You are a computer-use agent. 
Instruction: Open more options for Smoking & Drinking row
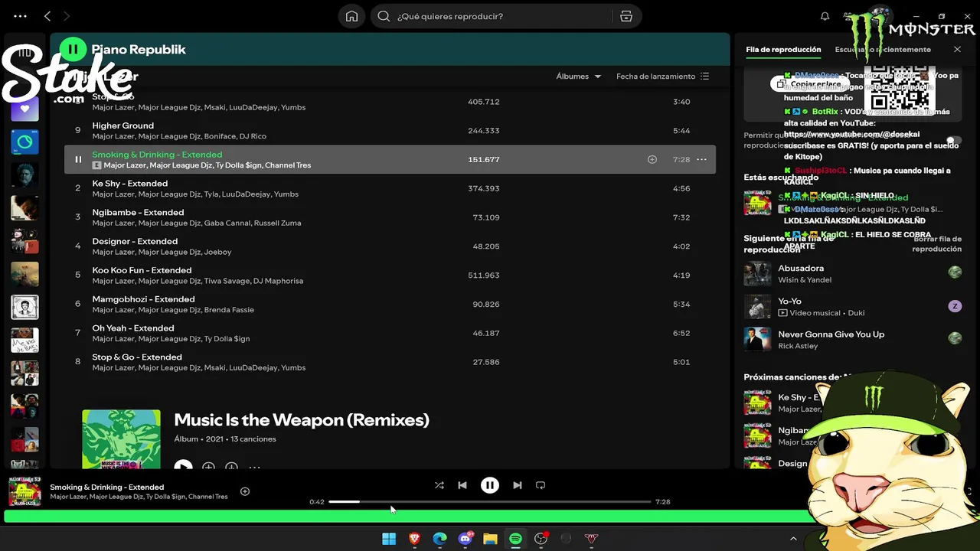[x=701, y=159]
